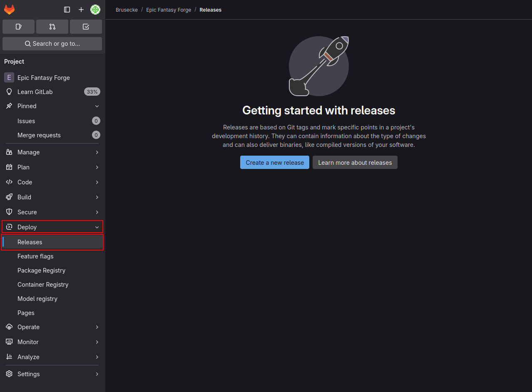The image size is (532, 392).
Task: Click the Settings gear icon
Action: click(x=9, y=374)
